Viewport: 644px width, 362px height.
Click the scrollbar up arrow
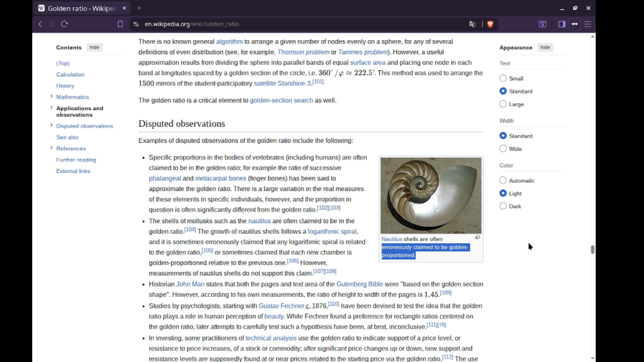[x=592, y=36]
